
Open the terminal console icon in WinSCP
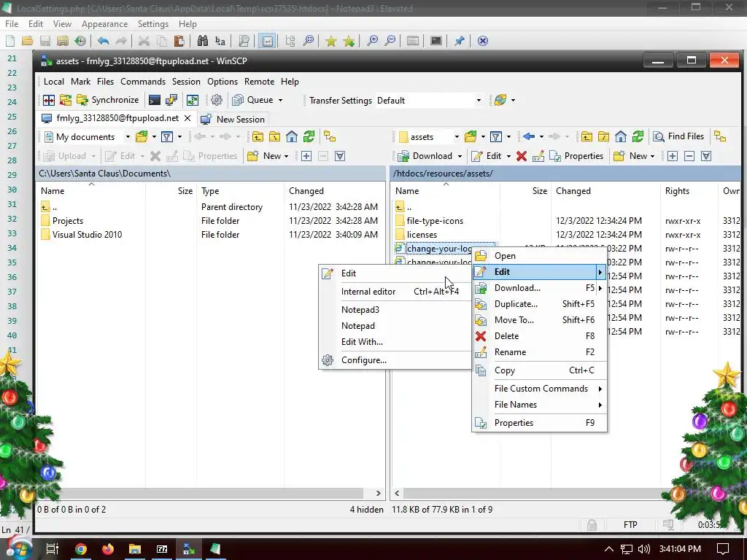point(155,100)
